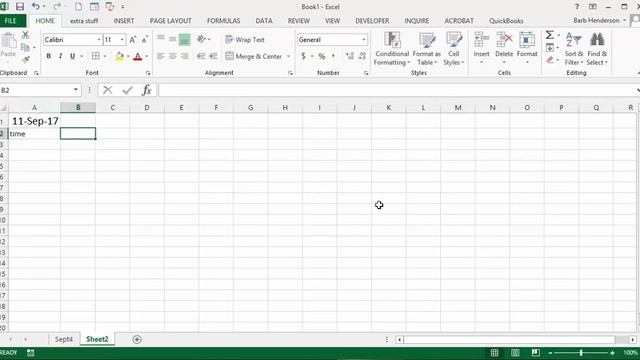Align text right

[184, 56]
